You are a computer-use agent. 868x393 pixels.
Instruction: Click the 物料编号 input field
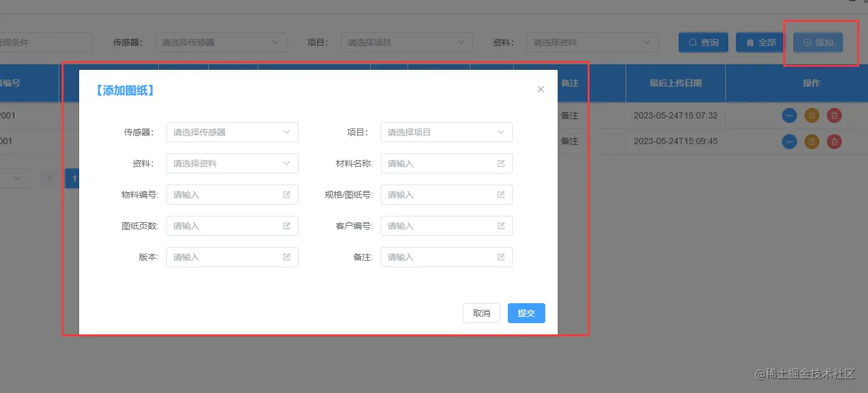[232, 195]
